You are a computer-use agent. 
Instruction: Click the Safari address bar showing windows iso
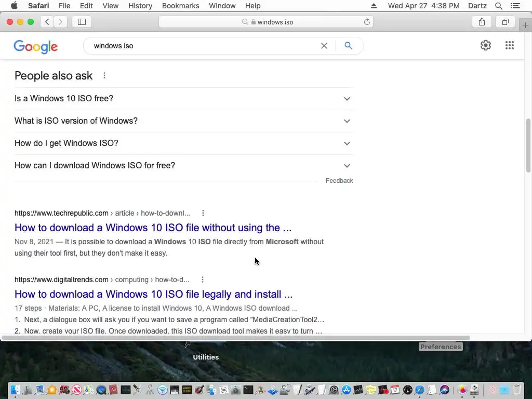(266, 22)
